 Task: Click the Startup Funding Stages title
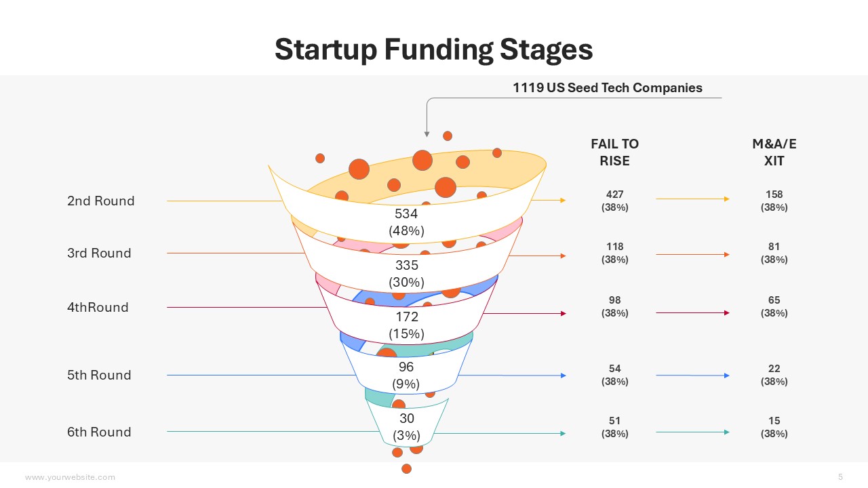tap(433, 49)
